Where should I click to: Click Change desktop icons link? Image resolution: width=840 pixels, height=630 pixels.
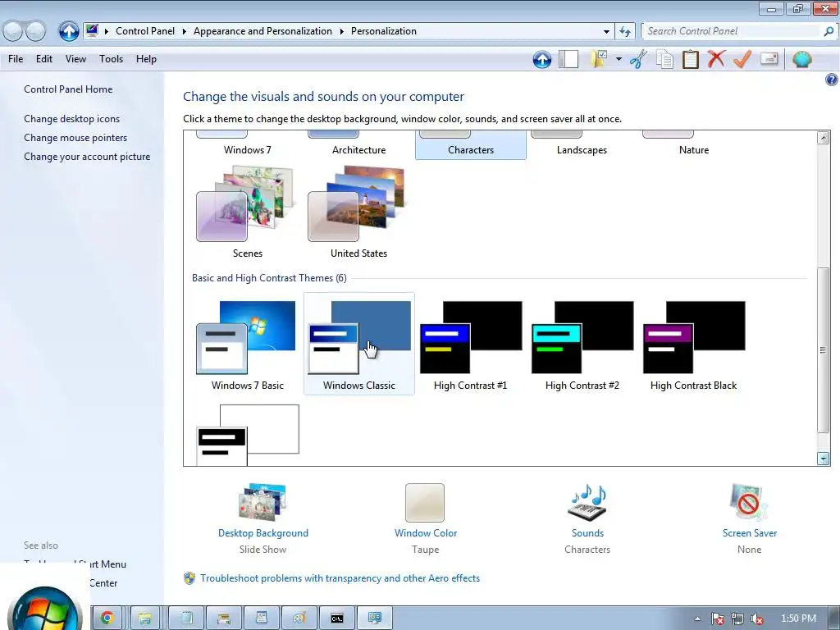72,119
